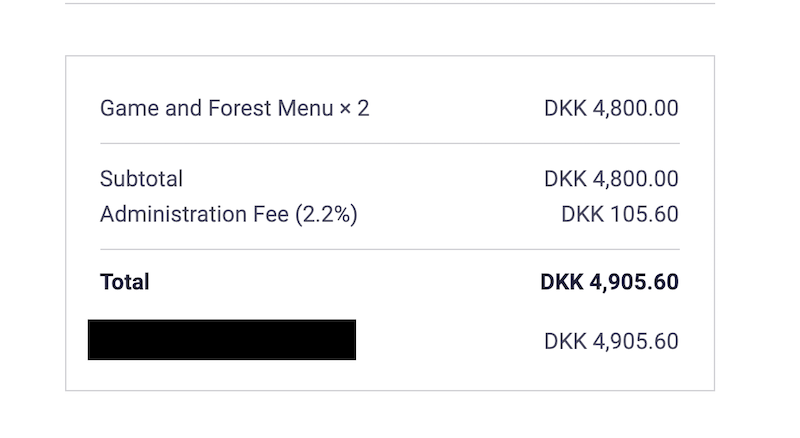Click the bold Total label

click(x=125, y=282)
